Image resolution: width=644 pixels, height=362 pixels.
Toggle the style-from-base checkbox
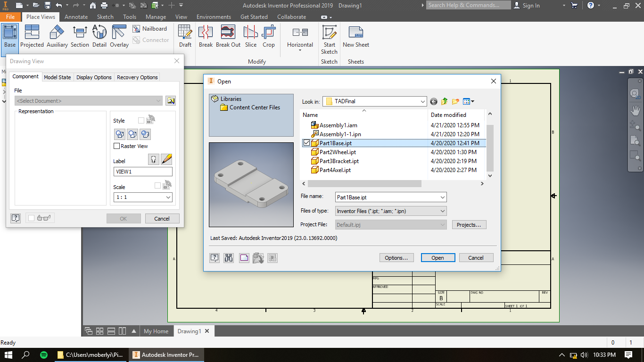pyautogui.click(x=141, y=121)
